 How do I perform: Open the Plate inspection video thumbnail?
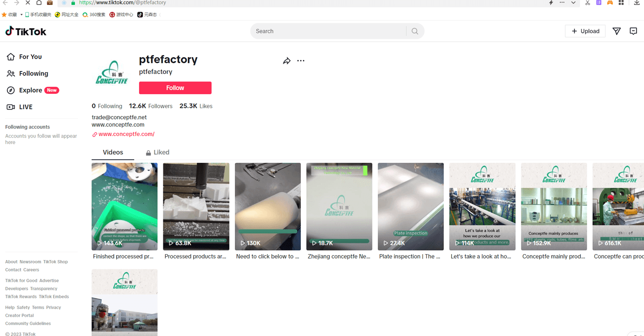pyautogui.click(x=411, y=206)
